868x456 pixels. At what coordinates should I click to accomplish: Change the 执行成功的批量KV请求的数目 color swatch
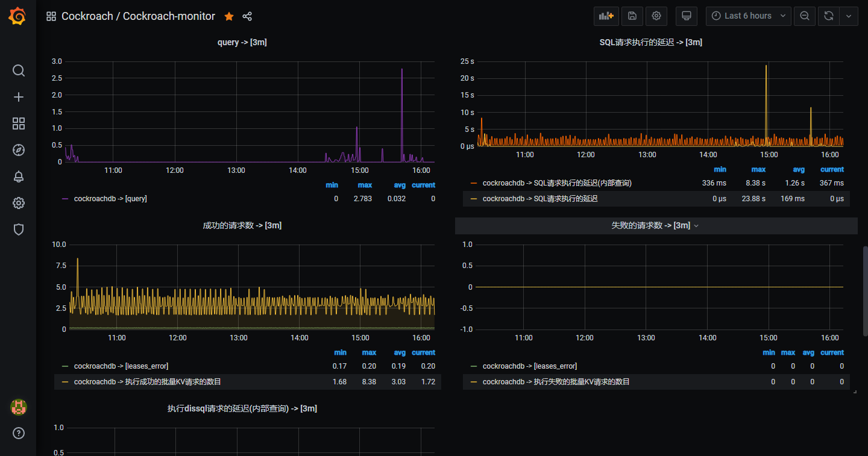[65, 382]
